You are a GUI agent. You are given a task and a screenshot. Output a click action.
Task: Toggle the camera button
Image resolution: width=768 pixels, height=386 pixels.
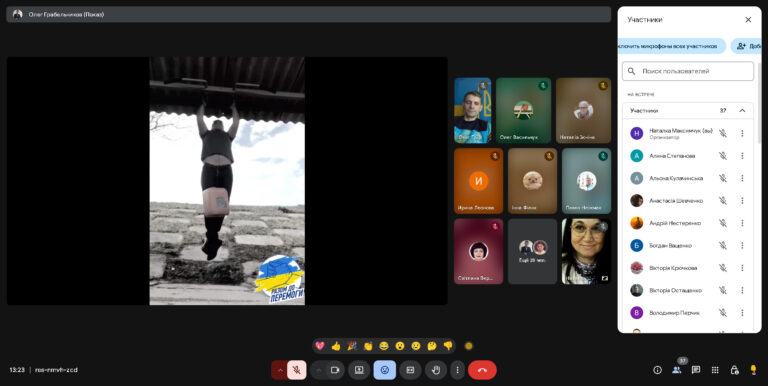(335, 370)
